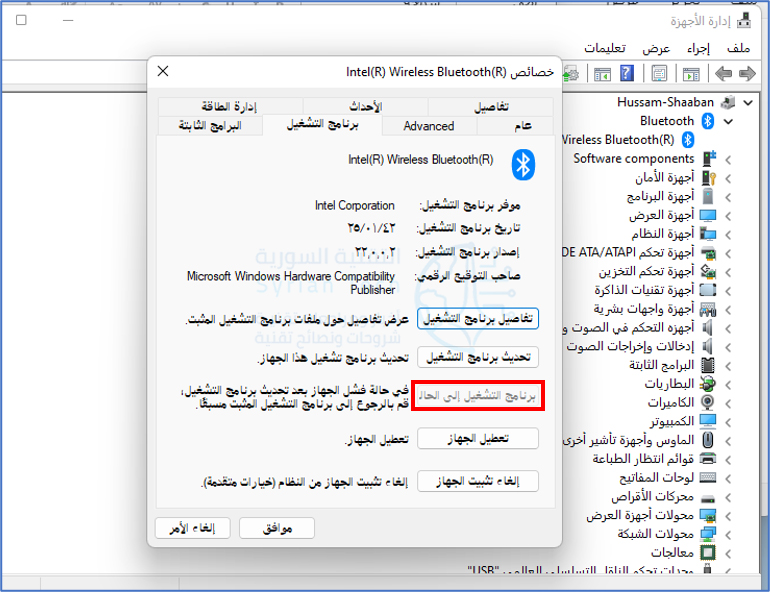The width and height of the screenshot is (770, 592).
Task: Click تحديث برنامج التشغيل button
Action: [478, 357]
